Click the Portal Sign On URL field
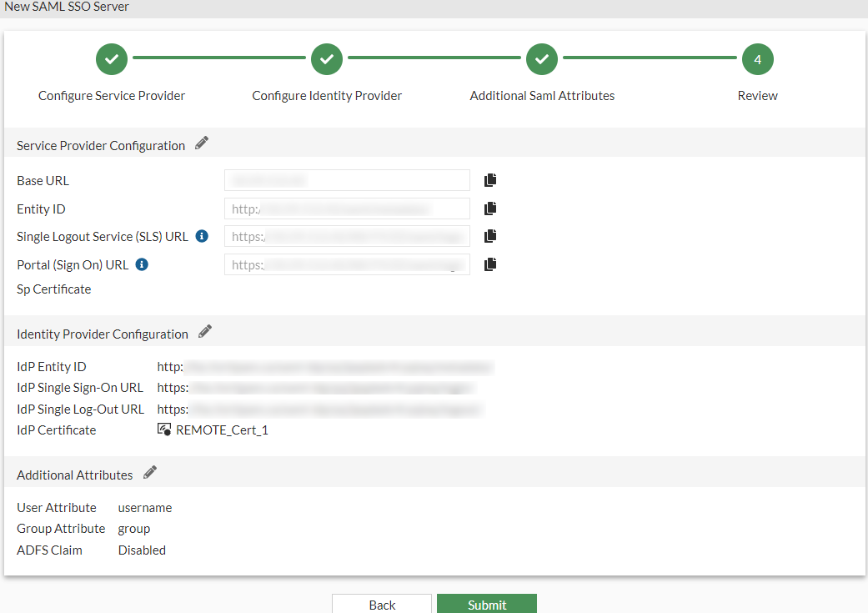Screen dimensions: 868x613 click(x=346, y=264)
